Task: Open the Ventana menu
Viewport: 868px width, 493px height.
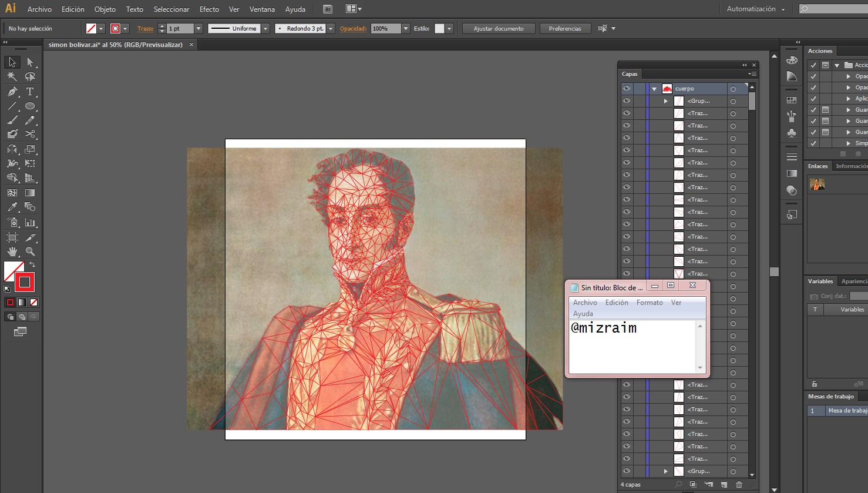Action: click(x=262, y=9)
